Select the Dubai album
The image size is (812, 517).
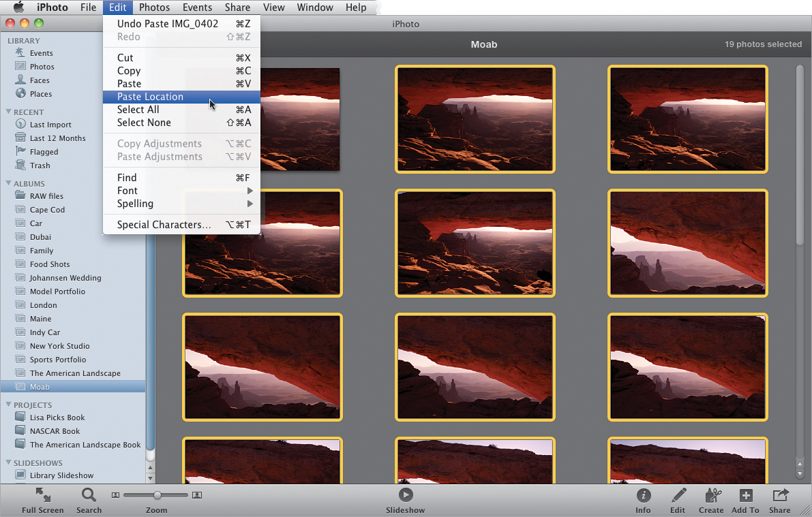click(73, 237)
